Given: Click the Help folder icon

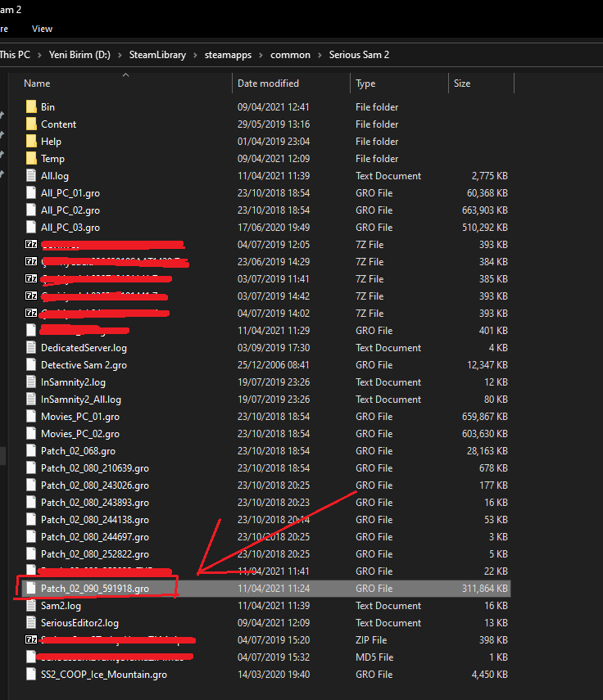Looking at the screenshot, I should click(31, 142).
